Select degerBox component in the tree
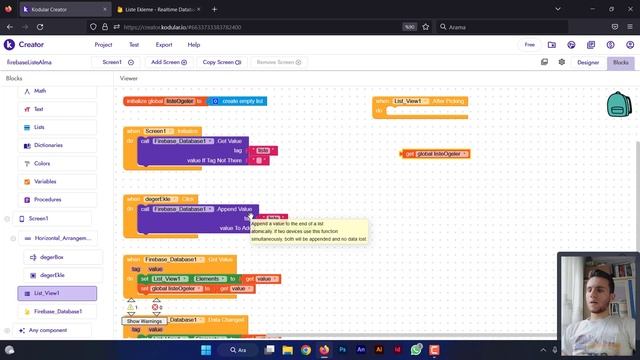 [x=63, y=257]
